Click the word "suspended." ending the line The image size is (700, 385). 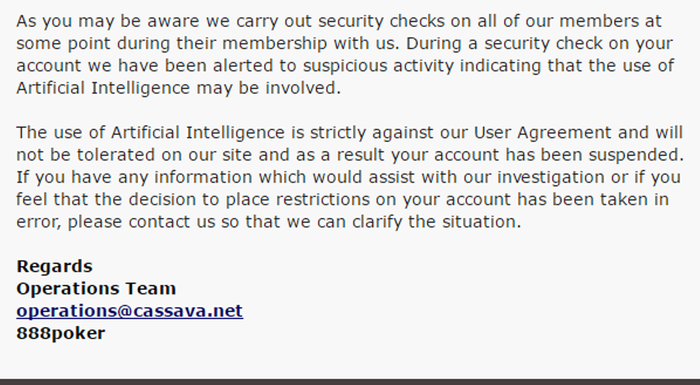pyautogui.click(x=636, y=155)
